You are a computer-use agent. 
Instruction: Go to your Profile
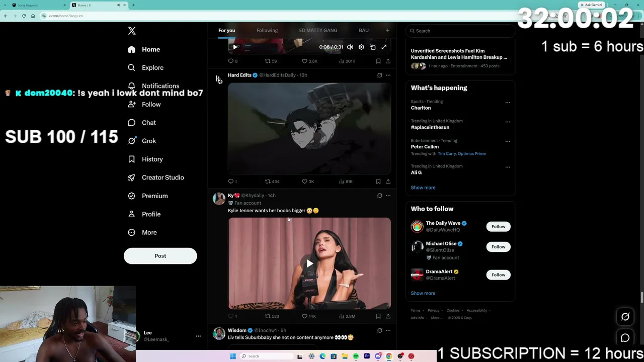point(144,214)
